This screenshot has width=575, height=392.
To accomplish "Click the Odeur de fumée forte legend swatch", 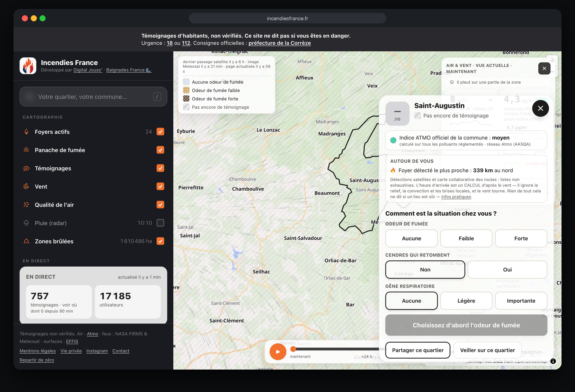I will pos(186,99).
